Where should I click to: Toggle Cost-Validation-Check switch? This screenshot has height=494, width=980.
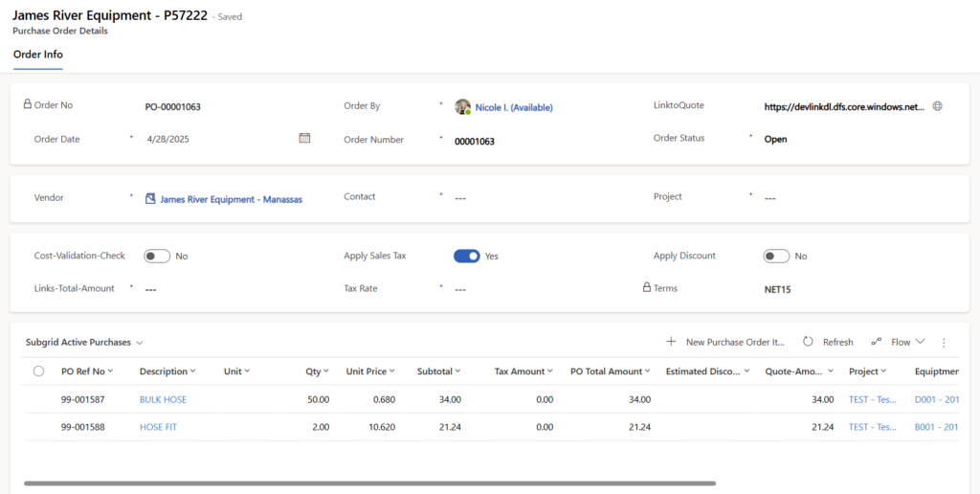point(157,256)
